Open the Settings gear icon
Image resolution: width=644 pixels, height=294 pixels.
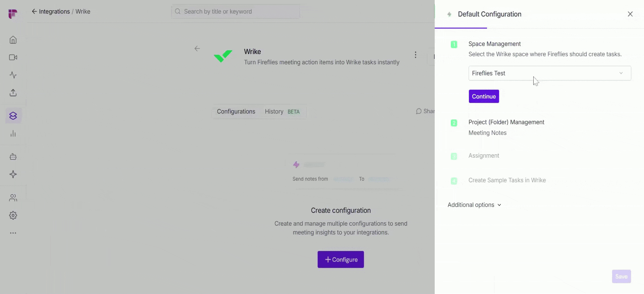point(13,215)
